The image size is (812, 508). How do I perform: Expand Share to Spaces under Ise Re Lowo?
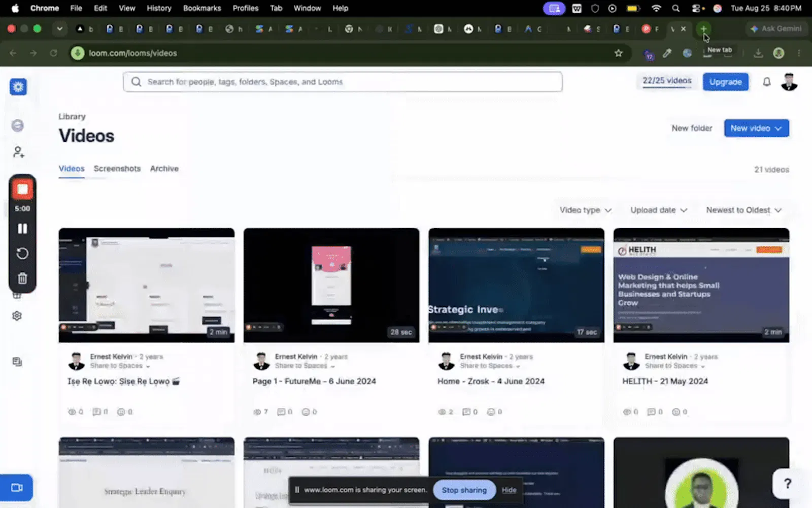[x=120, y=366]
